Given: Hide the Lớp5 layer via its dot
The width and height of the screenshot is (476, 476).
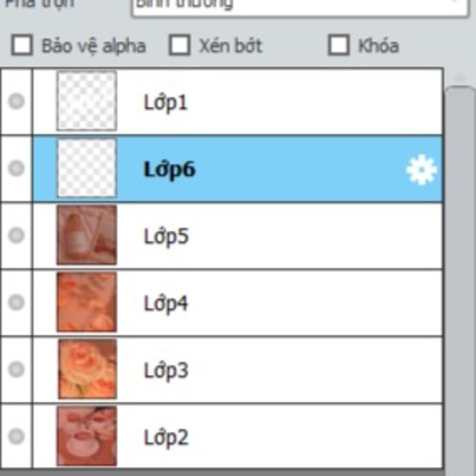Looking at the screenshot, I should (x=16, y=235).
